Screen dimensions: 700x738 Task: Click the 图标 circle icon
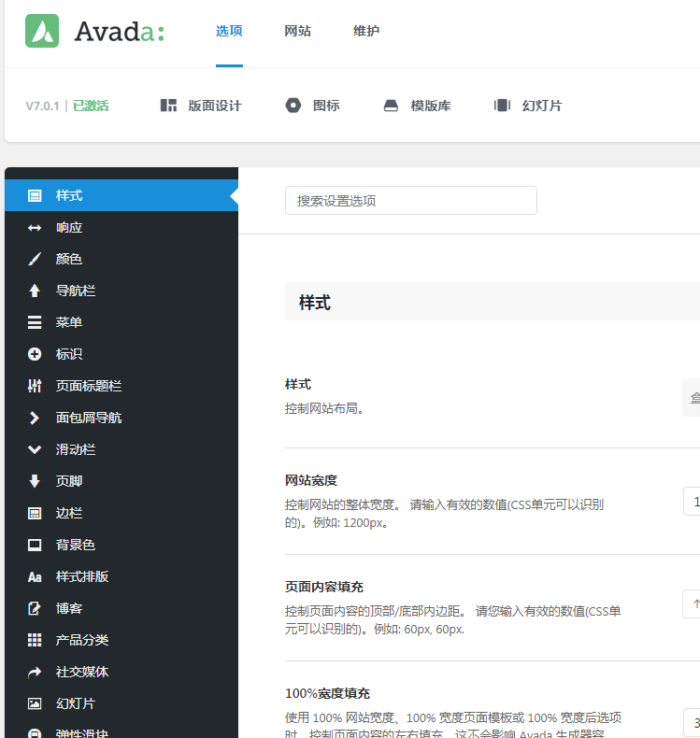coord(293,106)
